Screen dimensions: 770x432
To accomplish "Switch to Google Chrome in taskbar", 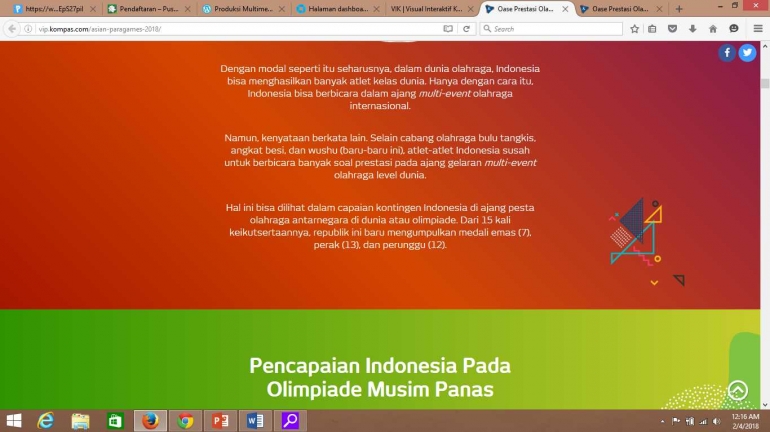I will [x=185, y=421].
